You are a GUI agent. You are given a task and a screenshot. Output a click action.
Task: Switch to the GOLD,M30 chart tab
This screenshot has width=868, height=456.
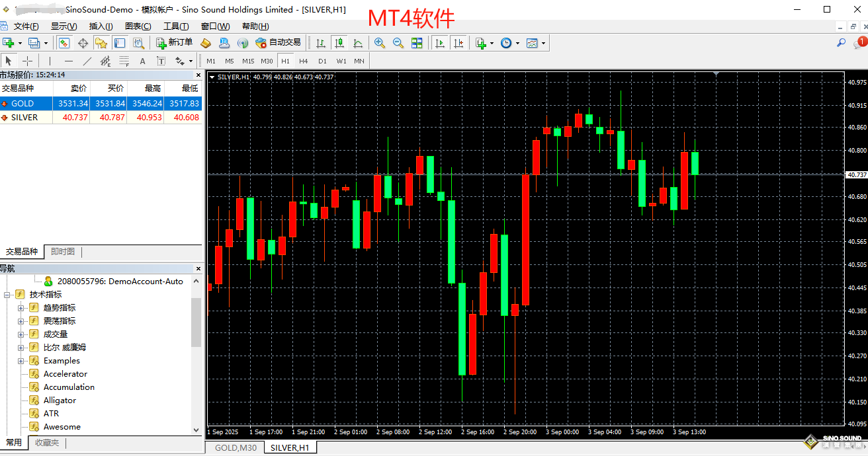point(235,448)
